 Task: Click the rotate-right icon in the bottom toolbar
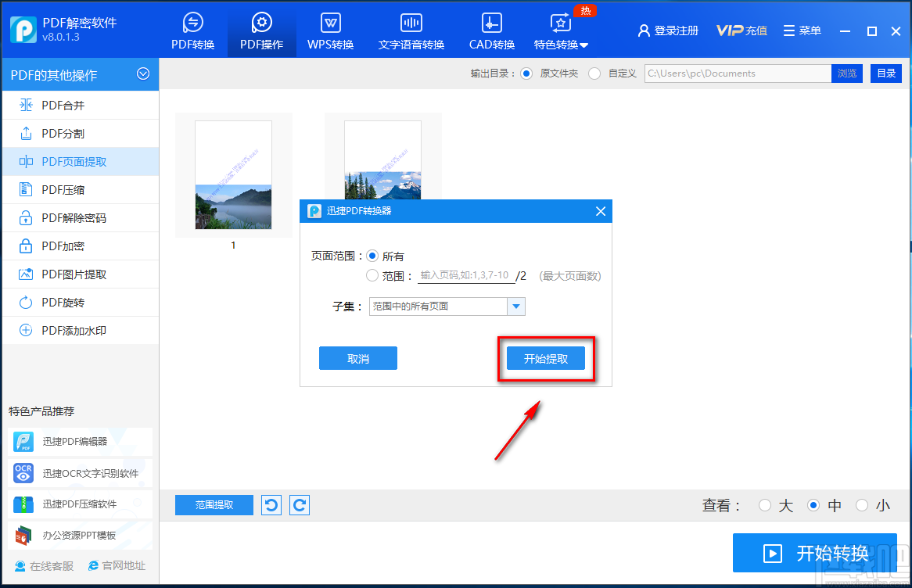[x=299, y=505]
